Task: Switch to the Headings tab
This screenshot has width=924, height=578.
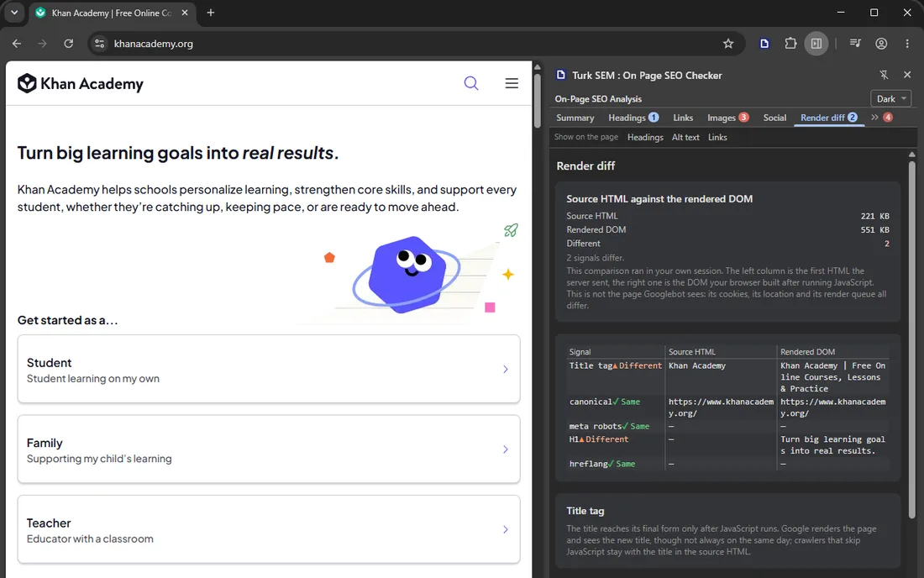Action: 633,118
